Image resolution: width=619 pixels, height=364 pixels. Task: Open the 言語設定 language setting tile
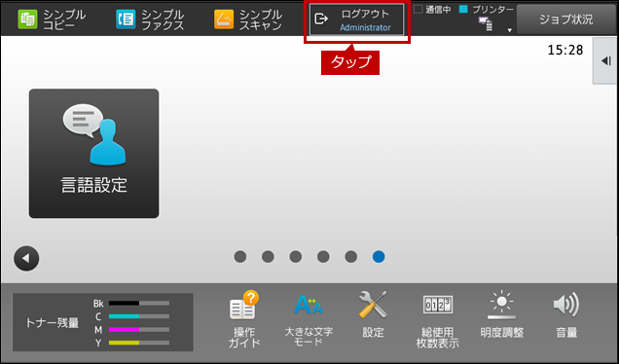(94, 153)
